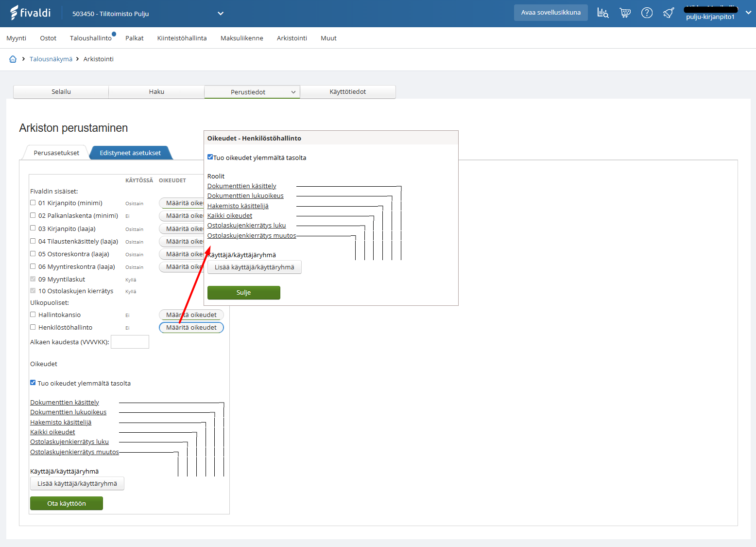Open the Talousnäkymä breadcrumb link
This screenshot has width=756, height=547.
(51, 59)
